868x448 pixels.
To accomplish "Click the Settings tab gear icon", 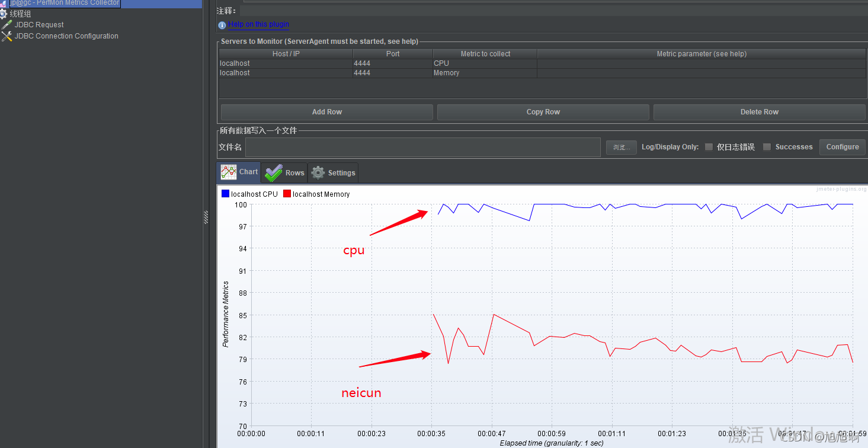I will coord(318,172).
